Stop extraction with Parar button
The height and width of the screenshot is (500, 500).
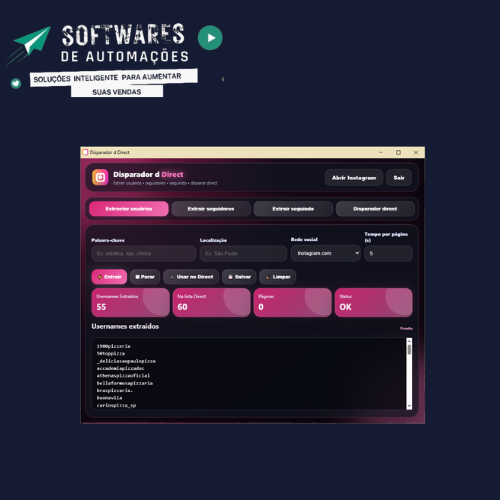pos(145,277)
